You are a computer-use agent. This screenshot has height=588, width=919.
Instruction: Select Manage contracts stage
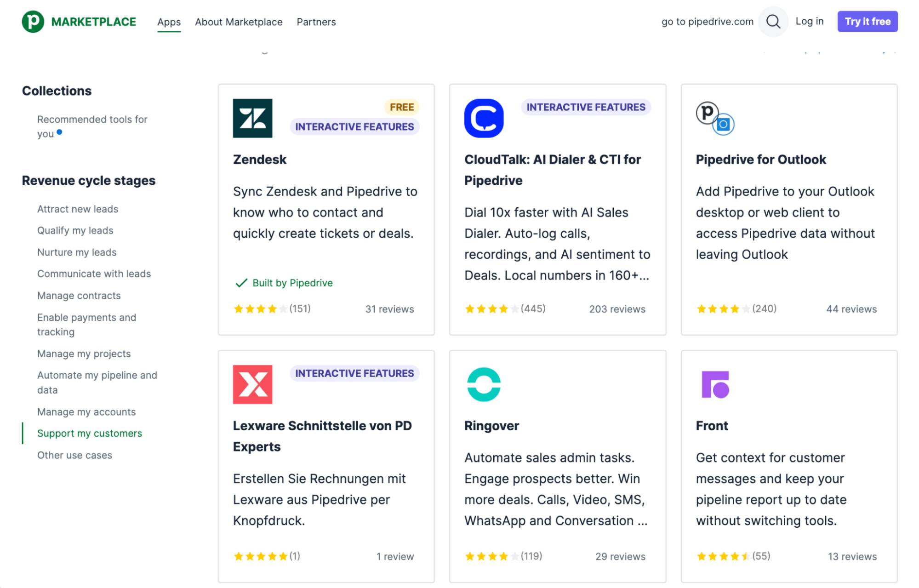(x=79, y=296)
